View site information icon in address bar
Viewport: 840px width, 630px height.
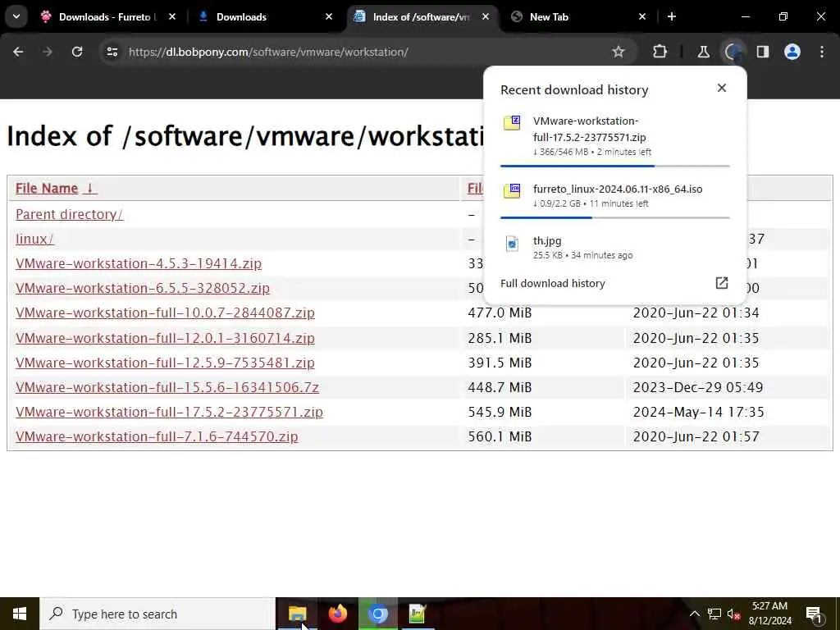point(112,52)
